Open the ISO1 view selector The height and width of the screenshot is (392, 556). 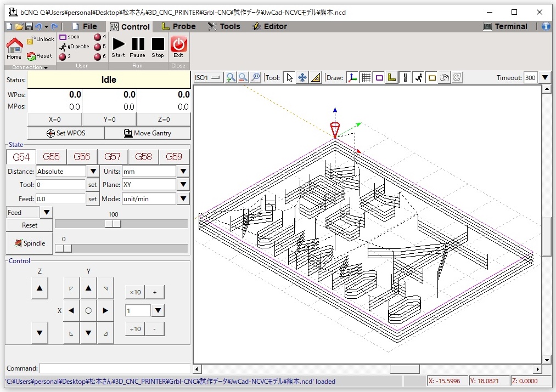[x=208, y=78]
